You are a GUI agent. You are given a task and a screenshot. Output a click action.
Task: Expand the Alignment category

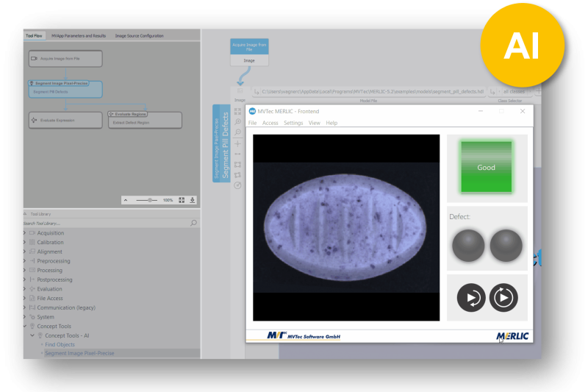(x=25, y=252)
